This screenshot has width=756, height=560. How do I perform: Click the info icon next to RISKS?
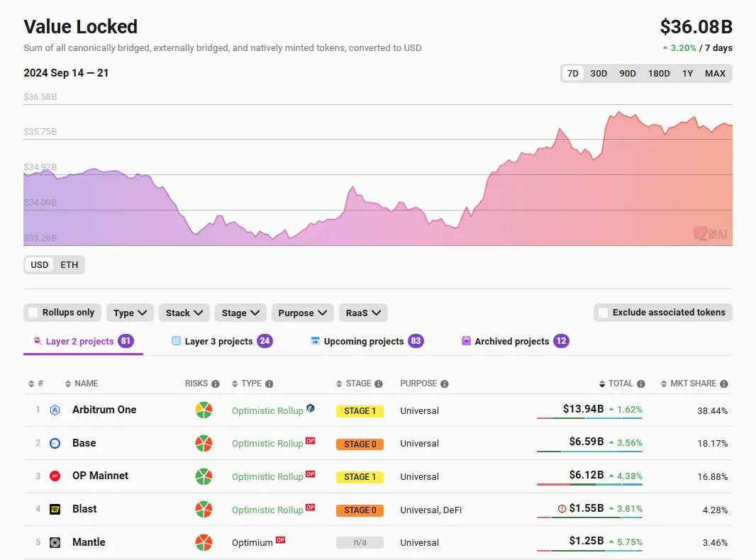point(216,384)
